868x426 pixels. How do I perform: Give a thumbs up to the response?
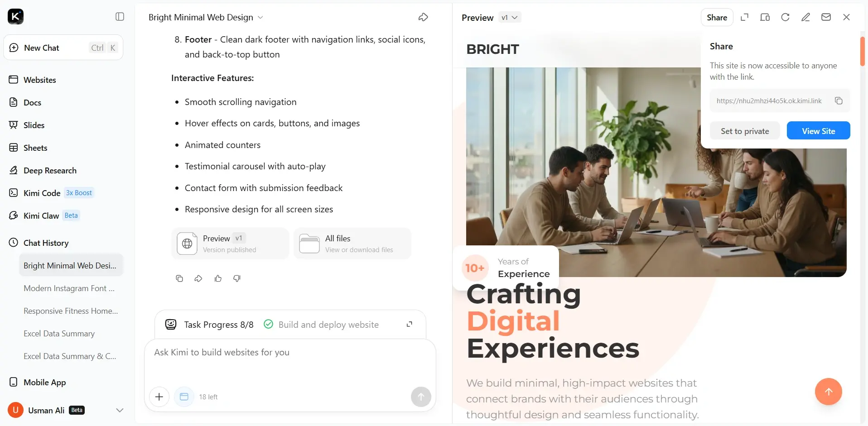218,278
